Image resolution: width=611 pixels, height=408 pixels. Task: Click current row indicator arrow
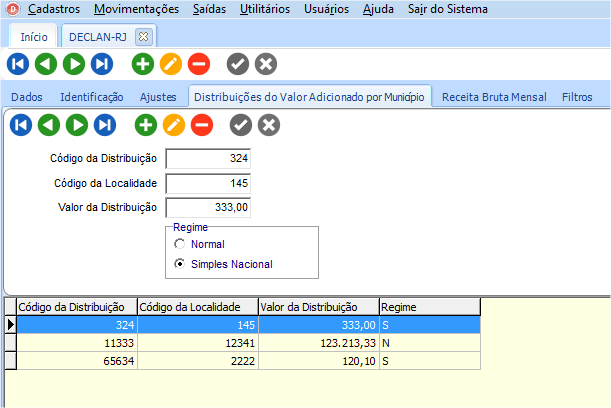coord(11,325)
